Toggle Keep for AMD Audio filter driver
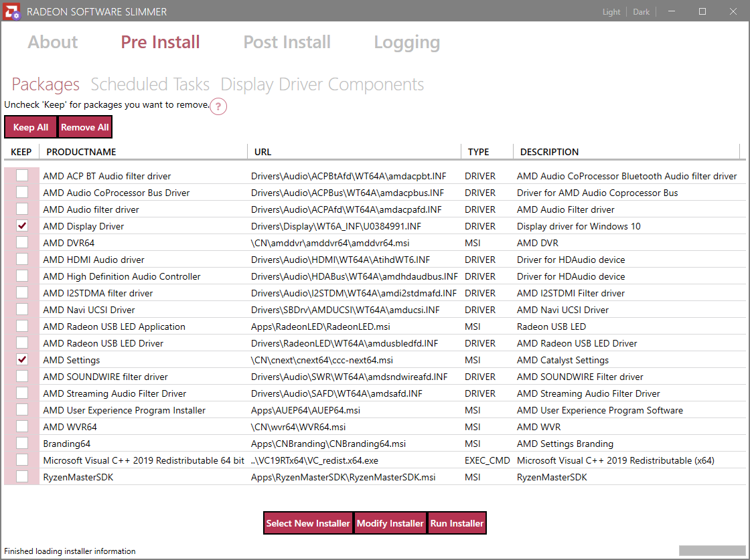This screenshot has width=750, height=560. click(22, 209)
